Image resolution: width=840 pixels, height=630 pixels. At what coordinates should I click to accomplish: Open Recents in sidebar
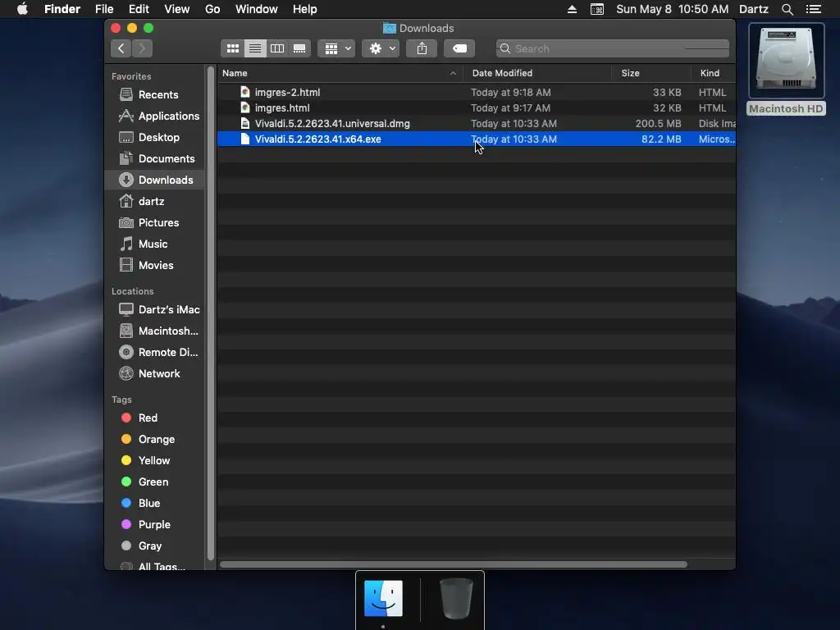[155, 95]
